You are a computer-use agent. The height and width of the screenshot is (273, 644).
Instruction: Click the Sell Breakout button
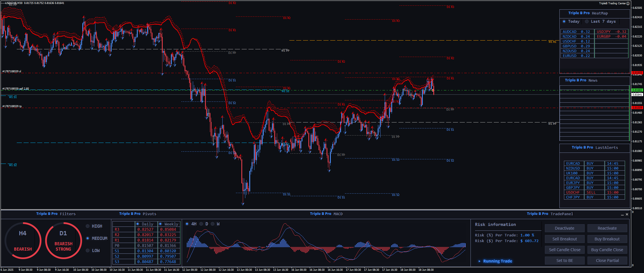[x=564, y=239]
